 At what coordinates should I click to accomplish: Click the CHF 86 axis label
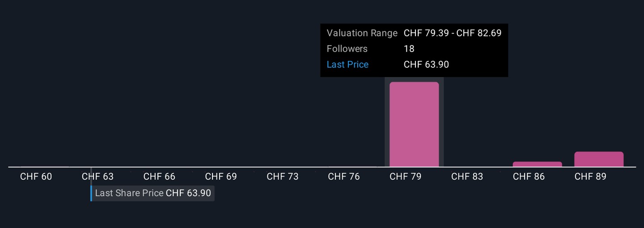(529, 176)
